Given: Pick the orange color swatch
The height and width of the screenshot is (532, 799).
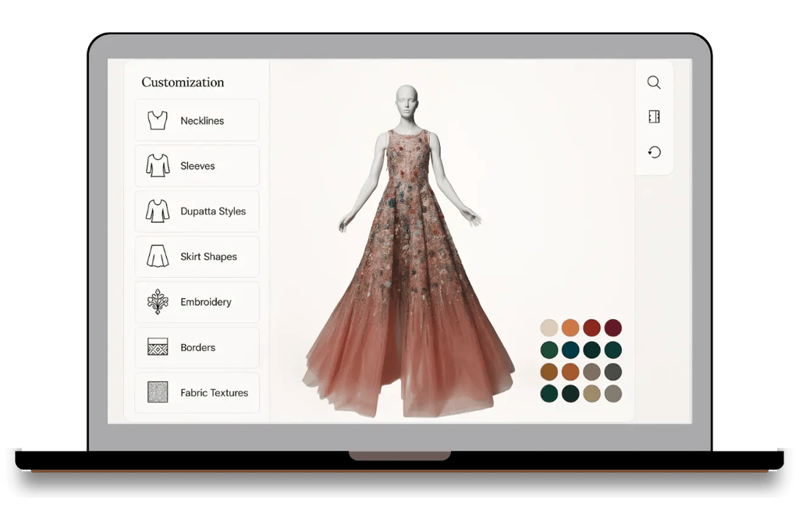Looking at the screenshot, I should [x=570, y=328].
